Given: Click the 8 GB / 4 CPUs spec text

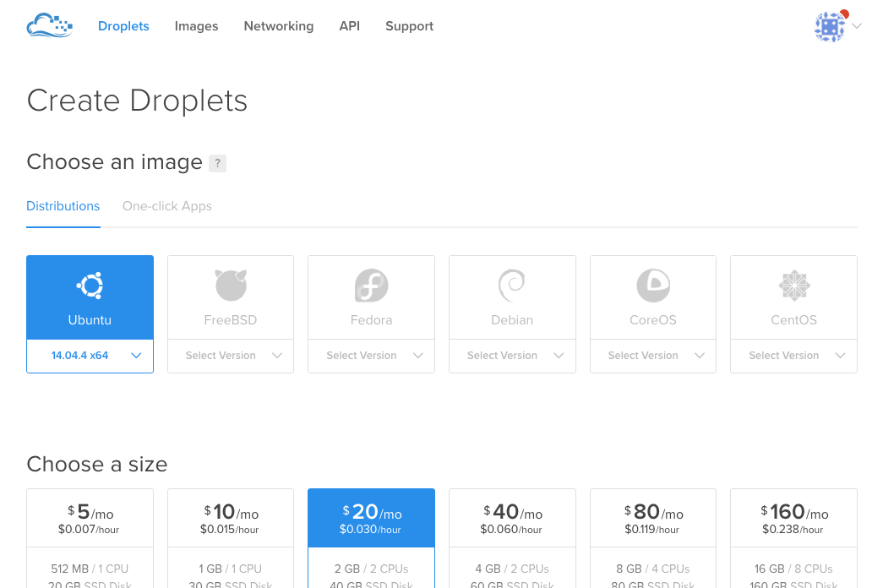Looking at the screenshot, I should (653, 569).
